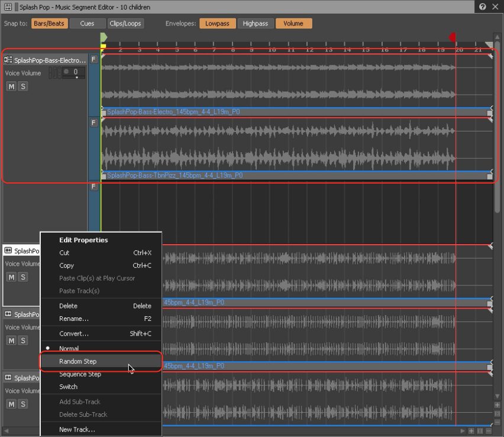Zoom out vertically with the right-side minus icon
The width and height of the screenshot is (504, 437).
click(497, 422)
